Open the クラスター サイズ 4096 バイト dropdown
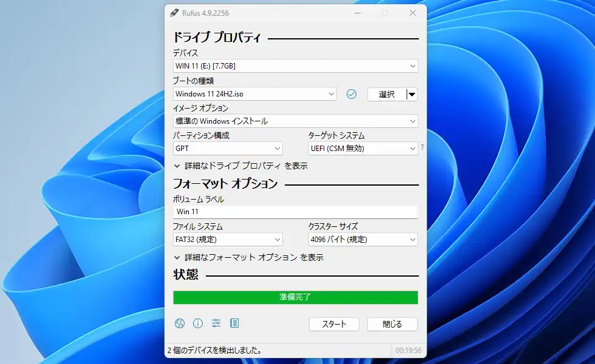Screen dimensions: 595x364 point(363,240)
